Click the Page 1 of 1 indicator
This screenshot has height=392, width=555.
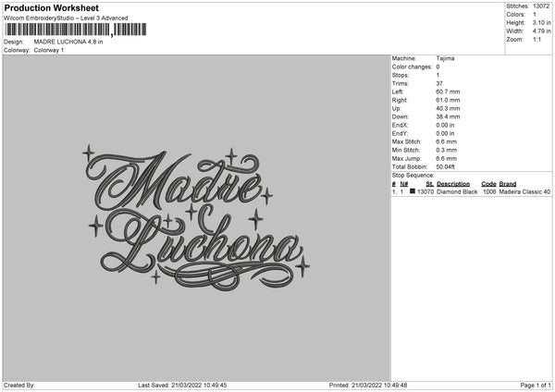click(x=536, y=386)
